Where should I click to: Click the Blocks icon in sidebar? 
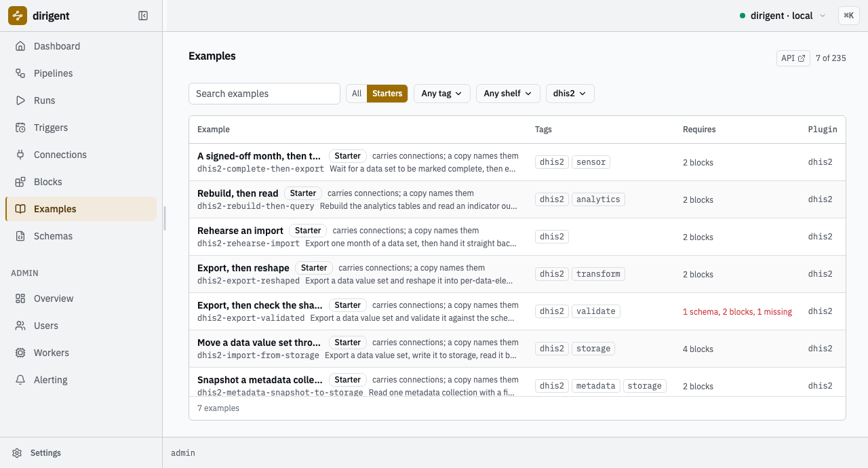point(20,182)
